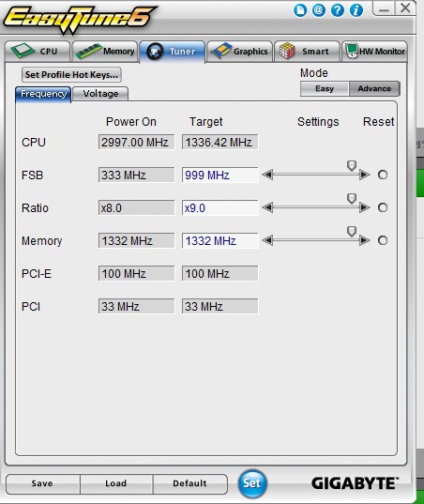The image size is (424, 504).
Task: Click the Load profile button
Action: (x=116, y=483)
